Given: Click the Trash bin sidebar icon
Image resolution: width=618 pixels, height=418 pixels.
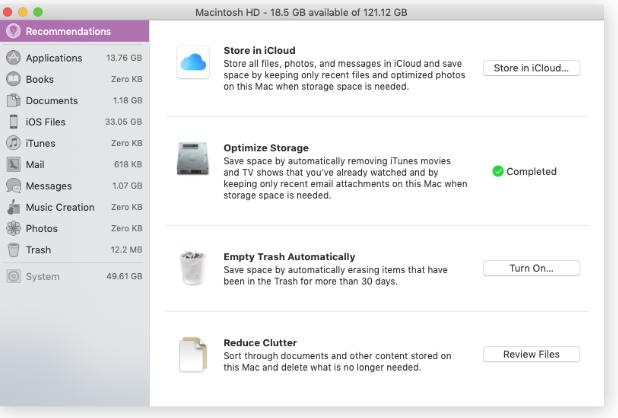Looking at the screenshot, I should (13, 249).
